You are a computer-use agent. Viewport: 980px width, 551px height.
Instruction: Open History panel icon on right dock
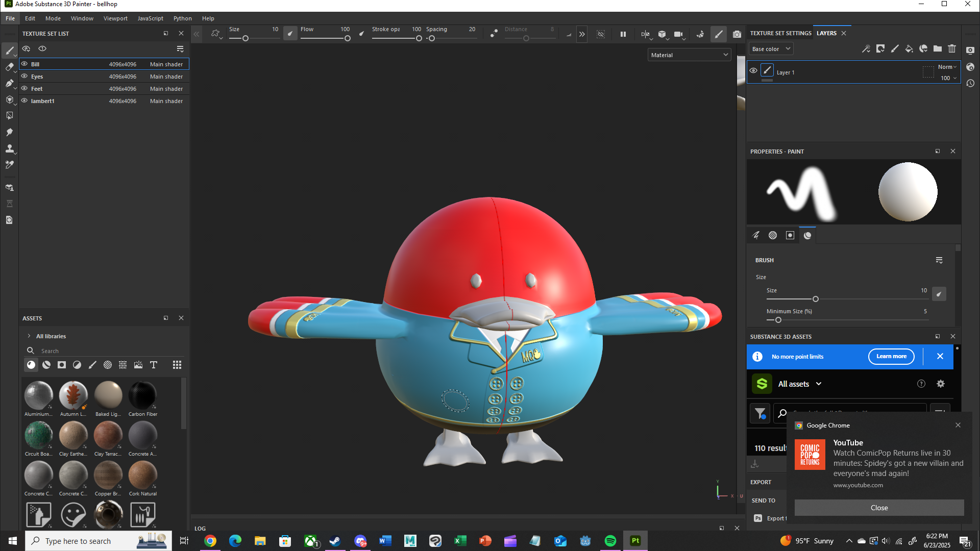[x=970, y=83]
